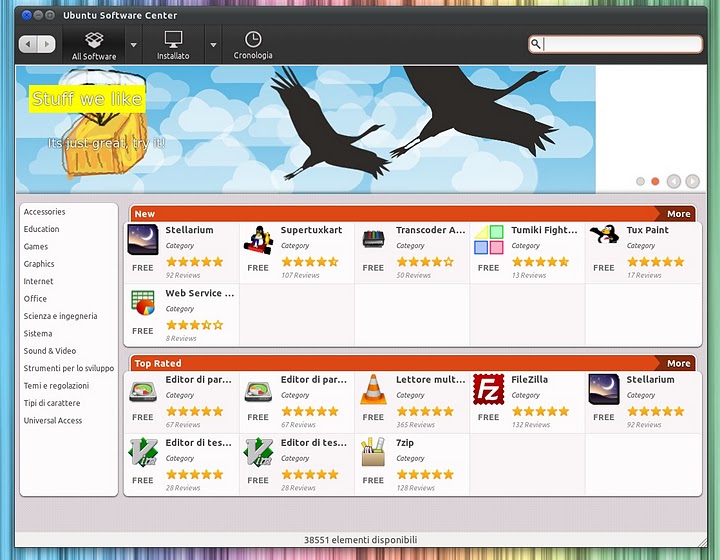Open the Office category

pyautogui.click(x=35, y=299)
